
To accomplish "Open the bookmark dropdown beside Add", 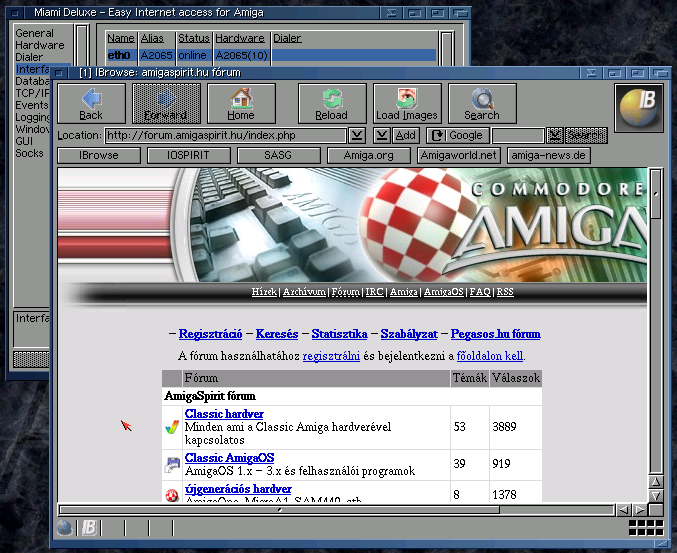I will tap(382, 135).
